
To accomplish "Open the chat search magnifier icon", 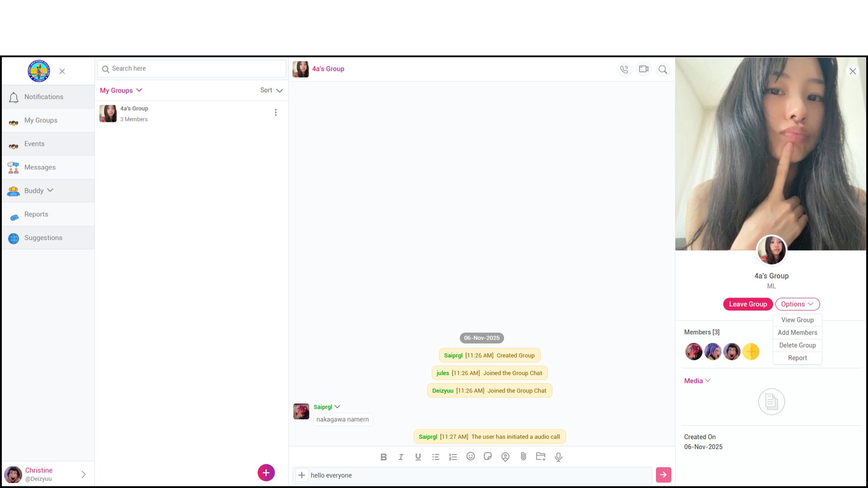I will pos(663,70).
